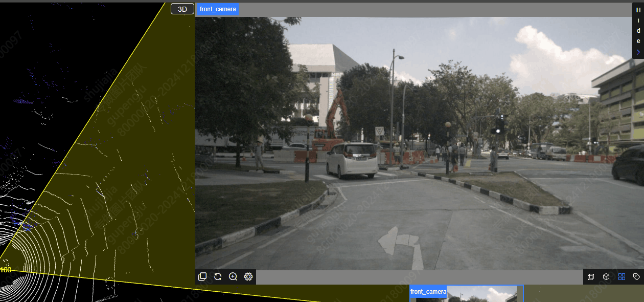Click the traffic light in camera view

coord(499,125)
